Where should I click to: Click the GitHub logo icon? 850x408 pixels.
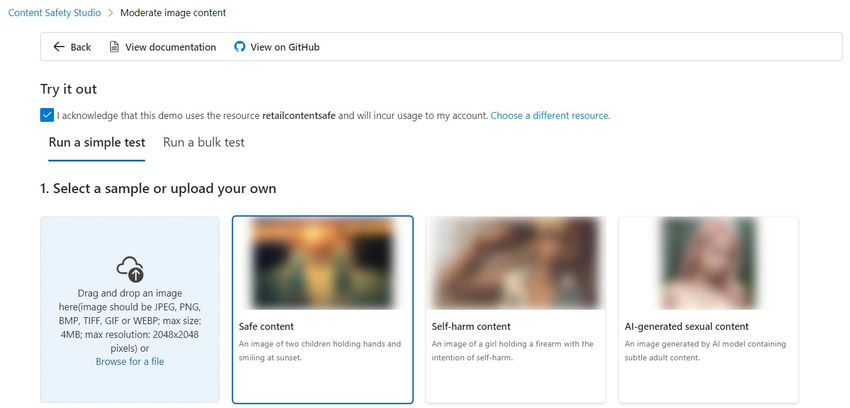(240, 47)
